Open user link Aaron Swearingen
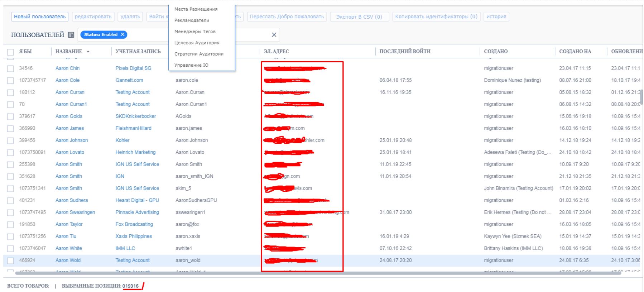This screenshot has height=292, width=644. pos(75,212)
